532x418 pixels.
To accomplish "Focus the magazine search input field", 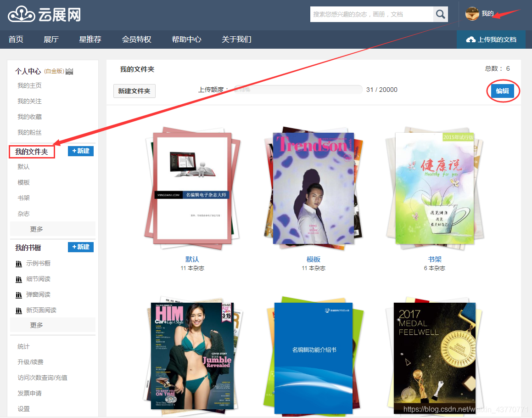I will pos(372,14).
